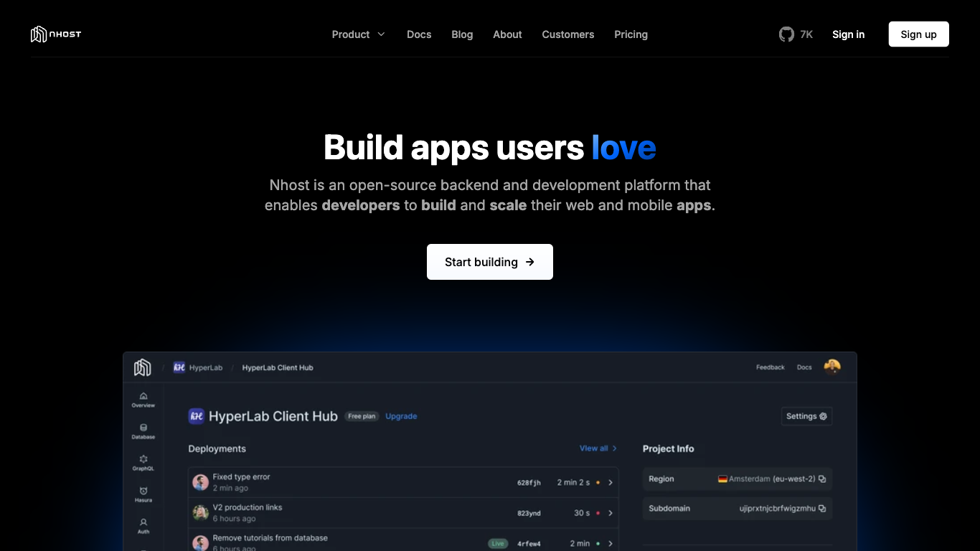Viewport: 980px width, 551px height.
Task: Go to the Blog page
Action: point(462,34)
